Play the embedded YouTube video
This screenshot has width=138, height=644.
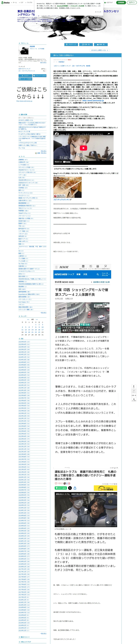click(83, 148)
